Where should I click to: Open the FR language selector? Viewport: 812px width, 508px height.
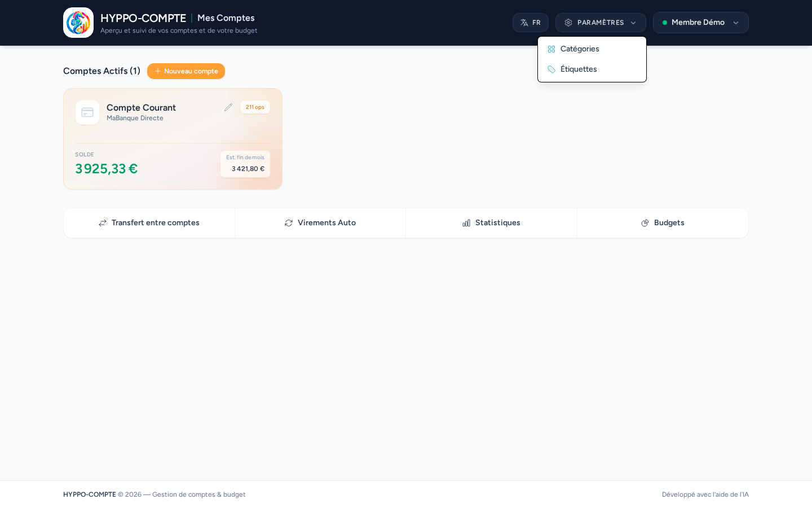coord(531,23)
